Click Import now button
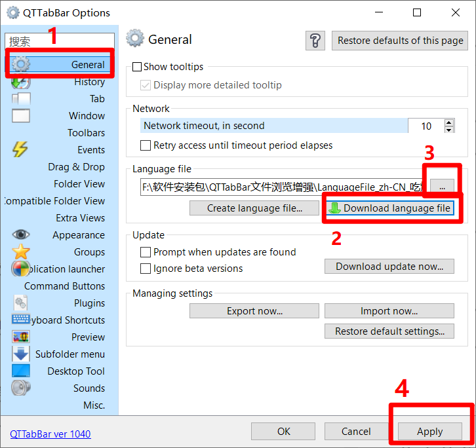 pyautogui.click(x=389, y=311)
